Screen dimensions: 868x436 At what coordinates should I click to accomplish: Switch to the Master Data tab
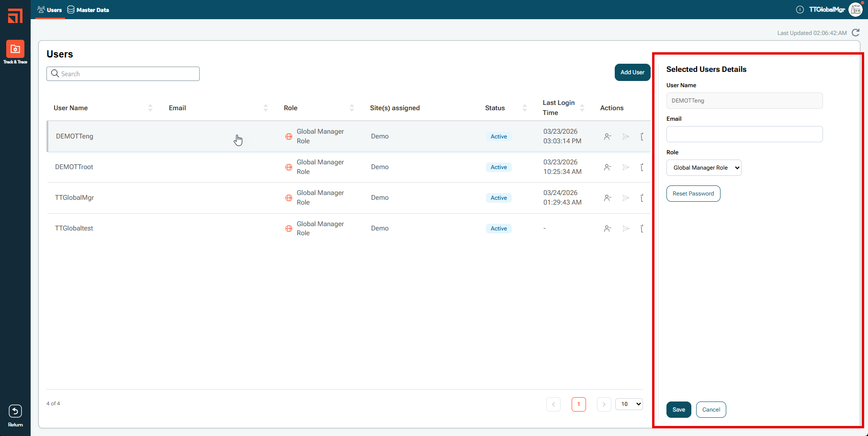(88, 10)
